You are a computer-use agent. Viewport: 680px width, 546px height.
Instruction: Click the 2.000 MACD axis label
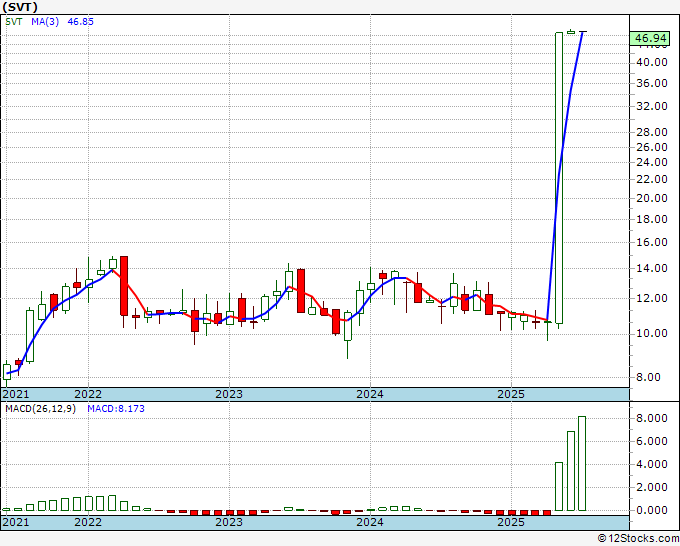pos(652,487)
